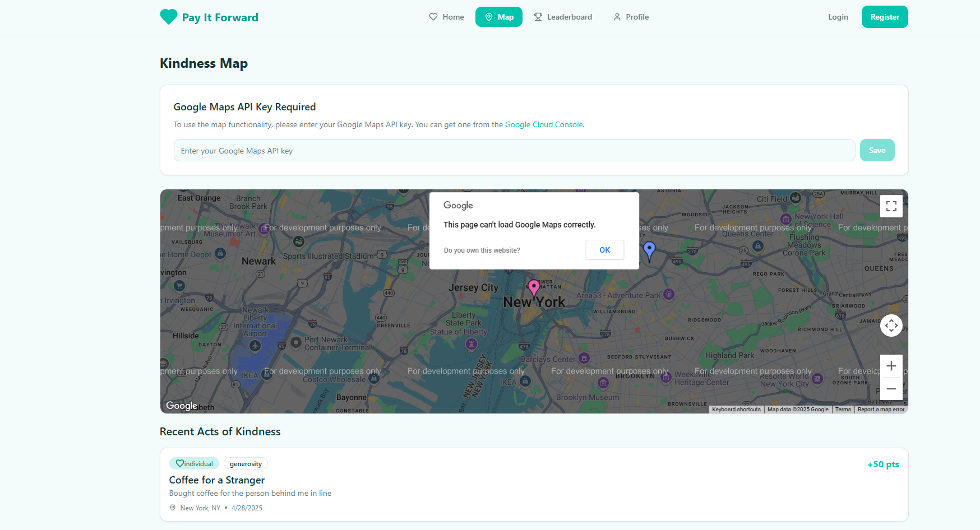Open the map Terms link

tap(843, 410)
